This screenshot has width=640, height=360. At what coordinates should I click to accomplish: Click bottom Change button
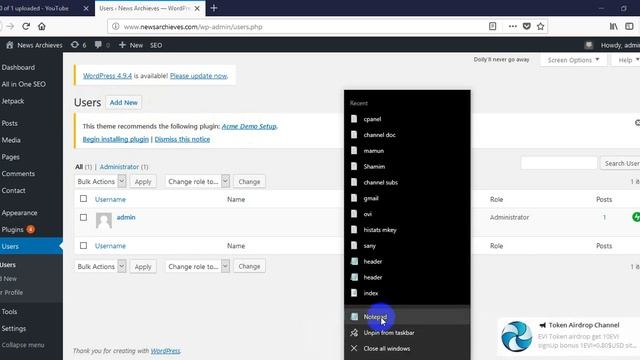pos(249,267)
